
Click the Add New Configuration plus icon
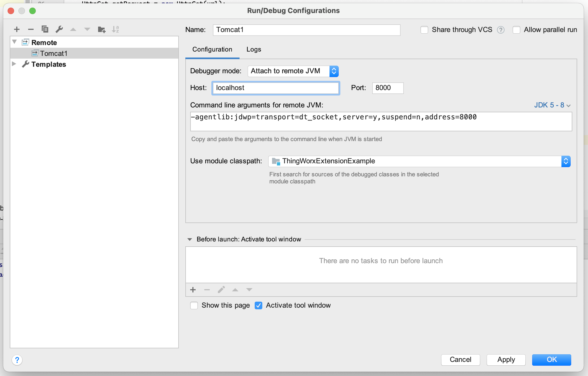point(17,29)
